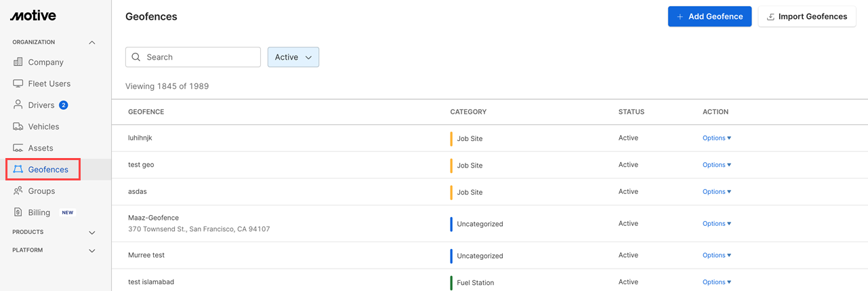The width and height of the screenshot is (868, 291).
Task: Click the Billing dollar icon
Action: click(18, 212)
